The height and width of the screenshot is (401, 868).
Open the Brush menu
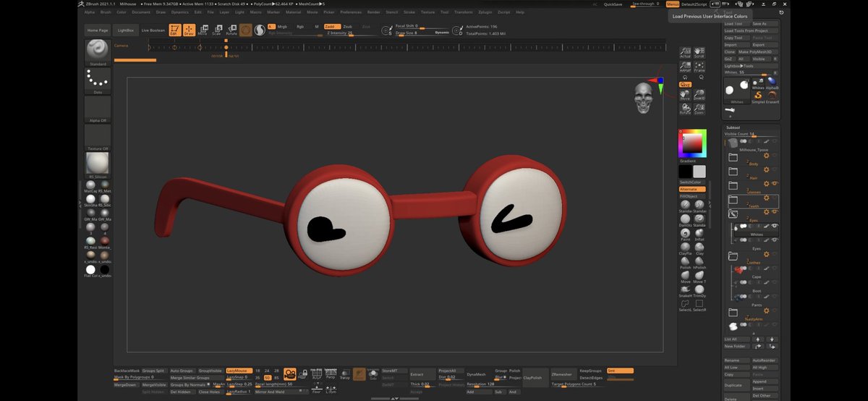(x=106, y=12)
